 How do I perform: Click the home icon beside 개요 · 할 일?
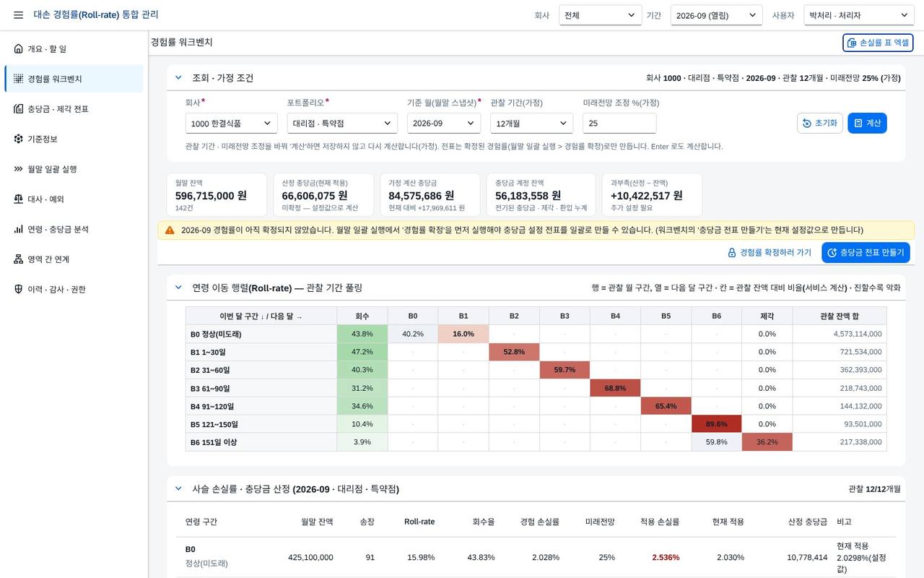[x=19, y=49]
